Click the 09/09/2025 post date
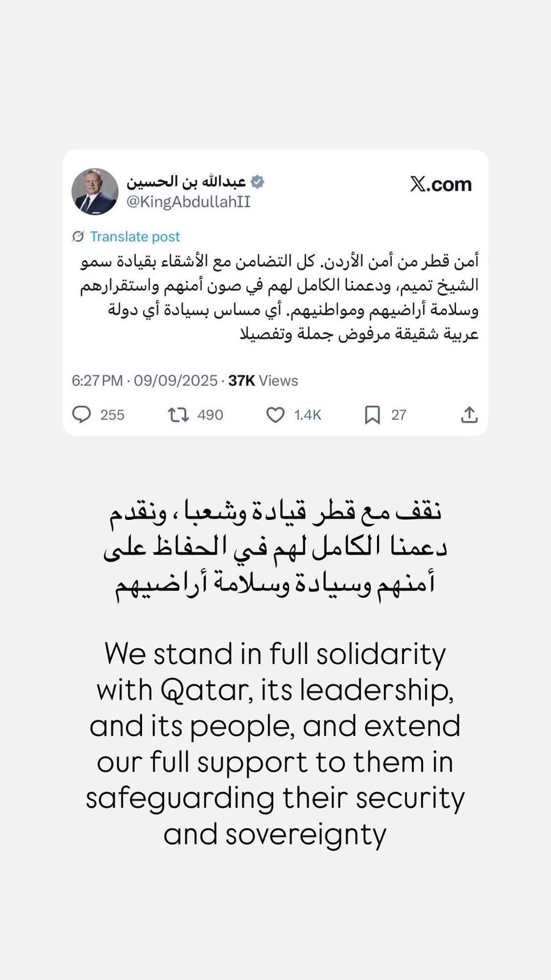The image size is (551, 980). click(x=176, y=380)
